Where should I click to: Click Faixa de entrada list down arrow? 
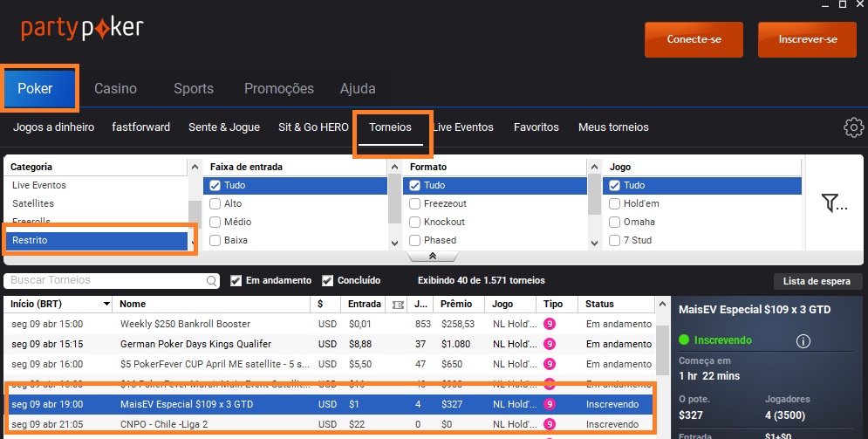394,243
